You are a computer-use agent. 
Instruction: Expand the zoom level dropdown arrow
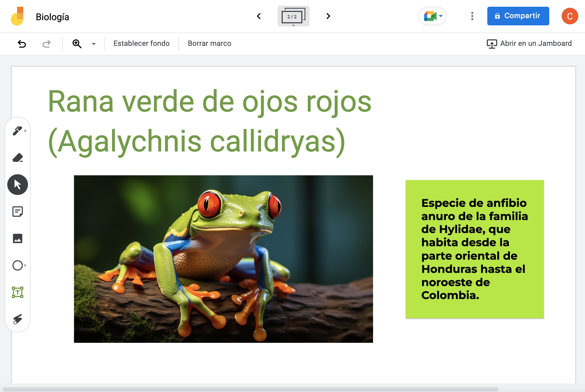pyautogui.click(x=94, y=44)
